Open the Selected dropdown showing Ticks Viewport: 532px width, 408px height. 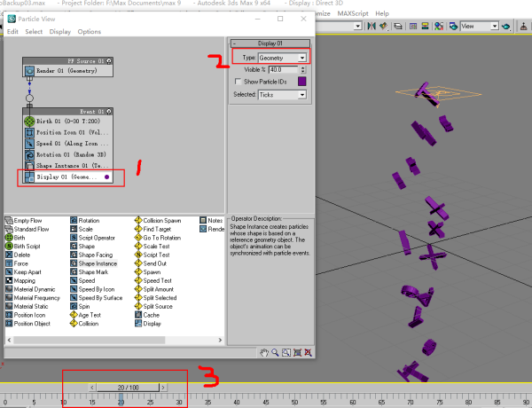(x=282, y=95)
